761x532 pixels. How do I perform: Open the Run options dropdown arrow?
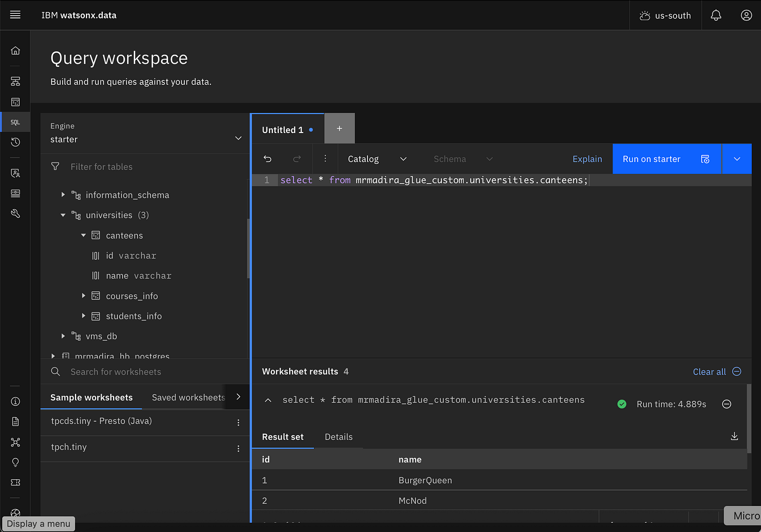click(x=737, y=159)
